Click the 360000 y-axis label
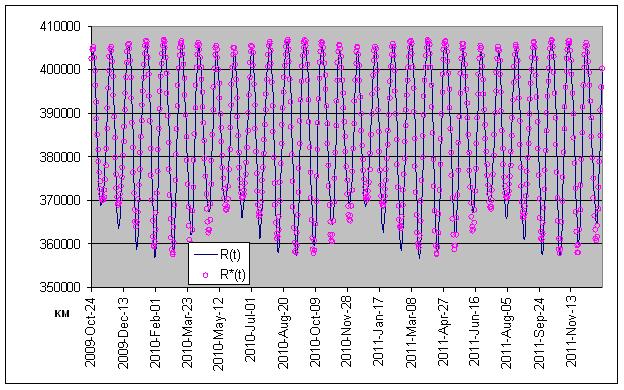Image resolution: width=624 pixels, height=390 pixels. pos(60,243)
